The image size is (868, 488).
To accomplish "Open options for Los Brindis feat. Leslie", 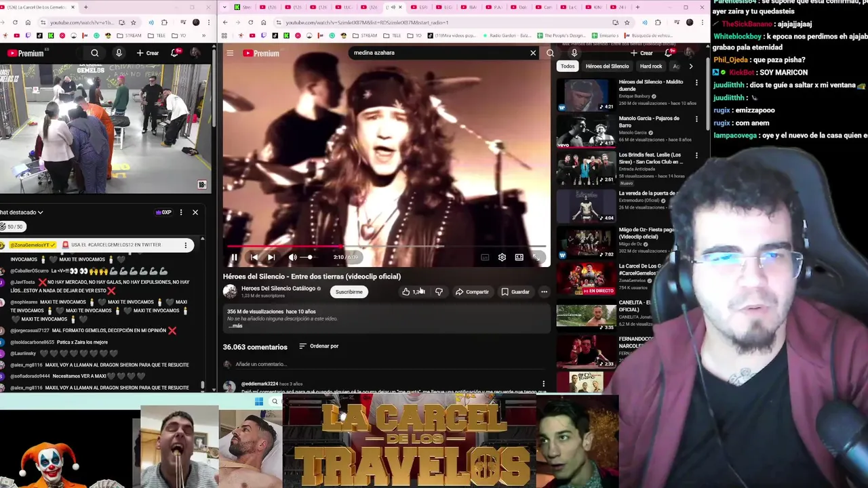I will (696, 156).
